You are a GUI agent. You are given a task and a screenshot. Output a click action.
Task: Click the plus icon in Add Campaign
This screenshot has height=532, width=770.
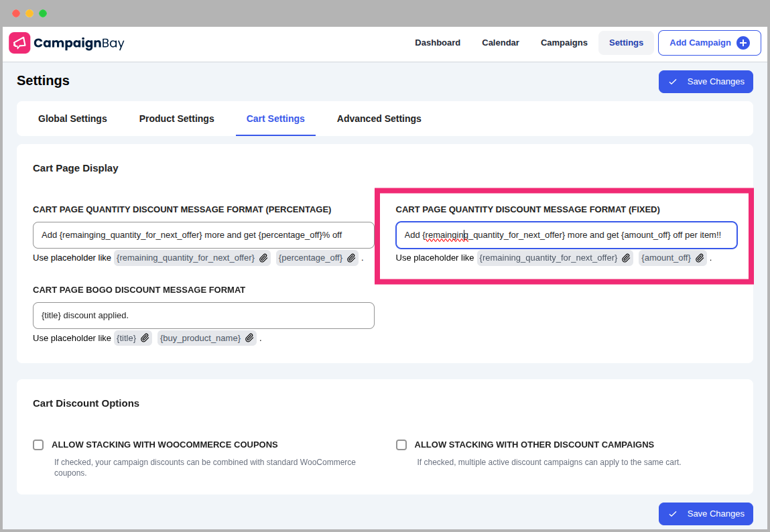(743, 43)
